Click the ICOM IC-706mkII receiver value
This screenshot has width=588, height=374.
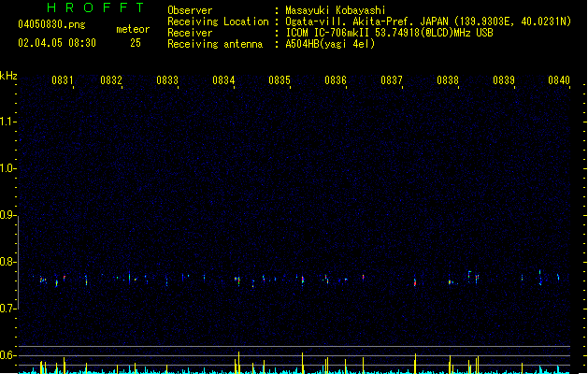point(389,33)
